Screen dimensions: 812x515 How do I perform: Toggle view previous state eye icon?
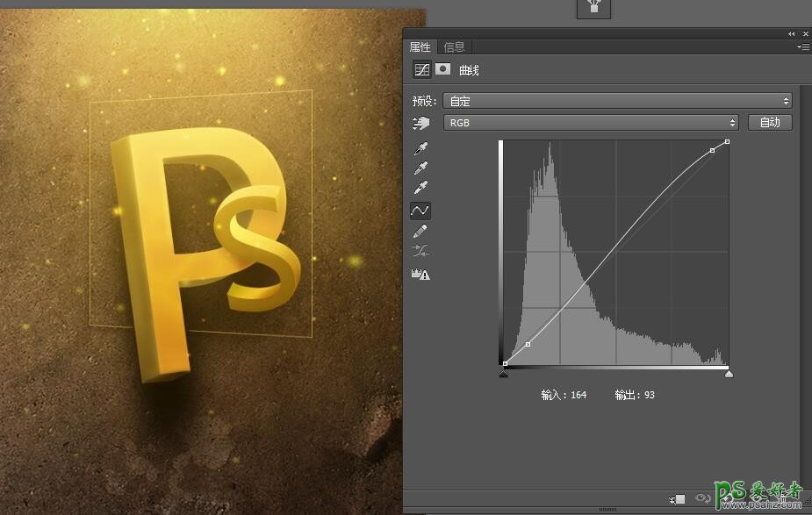click(702, 499)
